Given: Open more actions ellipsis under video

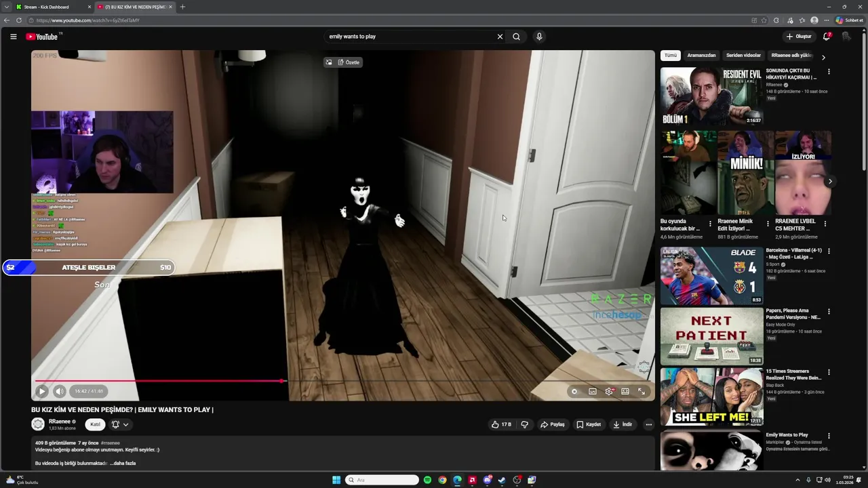Looking at the screenshot, I should 649,424.
